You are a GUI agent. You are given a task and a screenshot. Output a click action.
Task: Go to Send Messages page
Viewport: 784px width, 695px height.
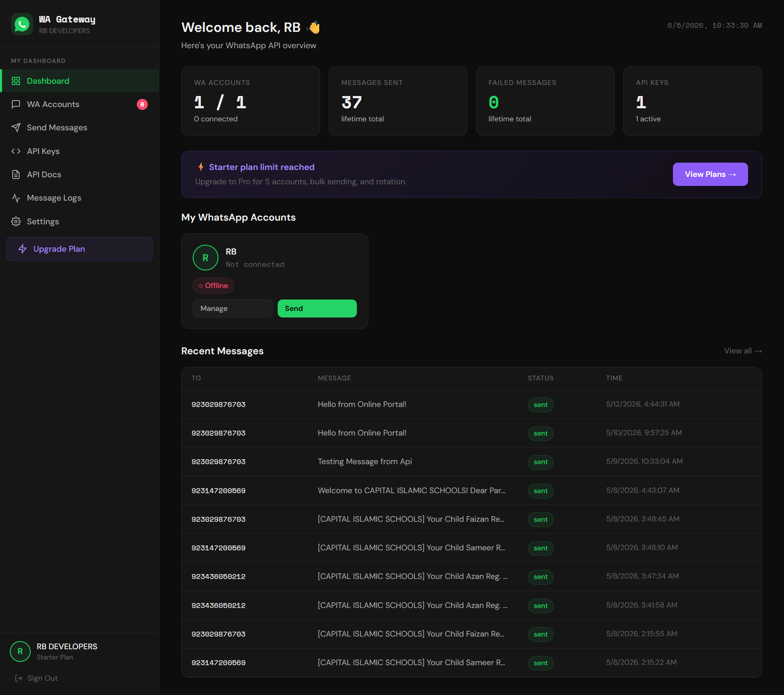pyautogui.click(x=80, y=127)
